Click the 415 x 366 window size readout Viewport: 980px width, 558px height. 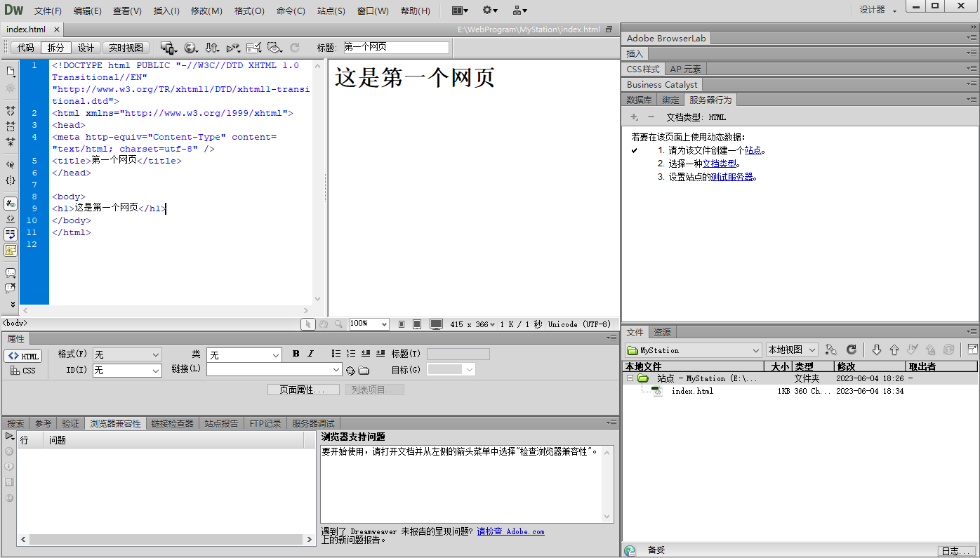click(472, 324)
